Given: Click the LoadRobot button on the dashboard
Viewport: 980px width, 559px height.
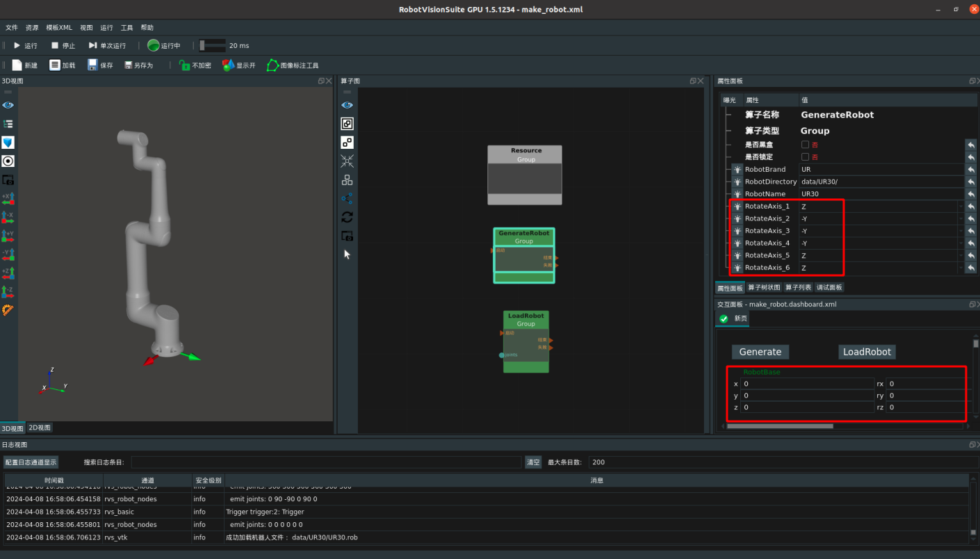Looking at the screenshot, I should [x=867, y=352].
